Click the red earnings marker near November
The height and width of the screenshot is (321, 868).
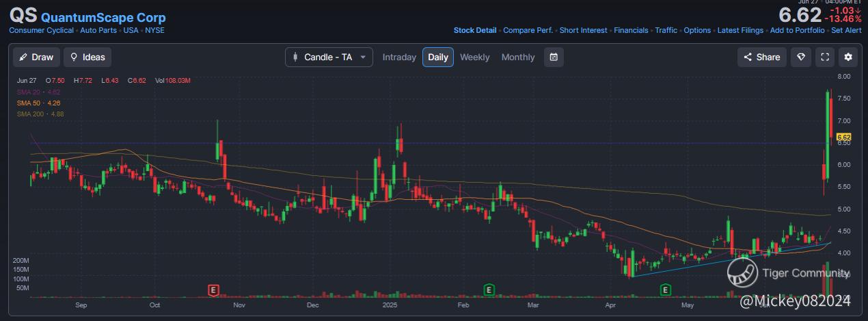(x=214, y=290)
